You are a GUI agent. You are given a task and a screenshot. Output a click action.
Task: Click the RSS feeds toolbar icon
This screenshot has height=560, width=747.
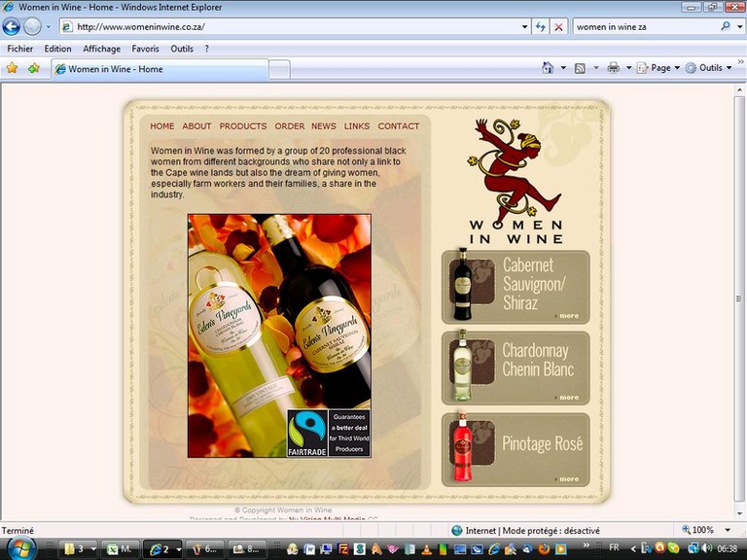(580, 68)
